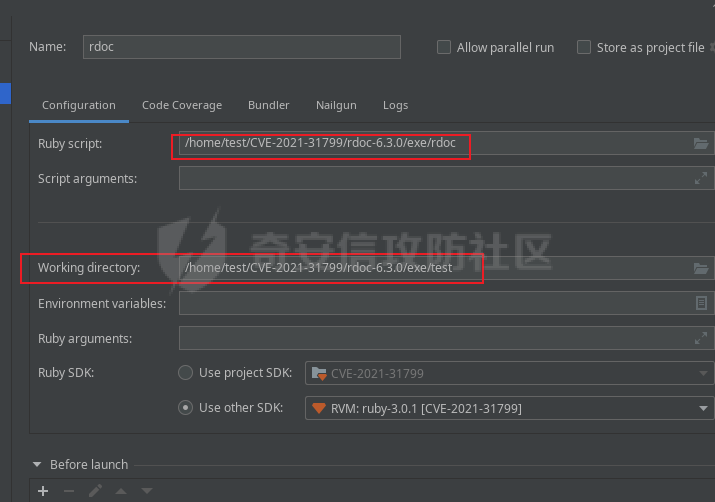Switch to the Logs tab
This screenshot has width=715, height=502.
pyautogui.click(x=395, y=105)
